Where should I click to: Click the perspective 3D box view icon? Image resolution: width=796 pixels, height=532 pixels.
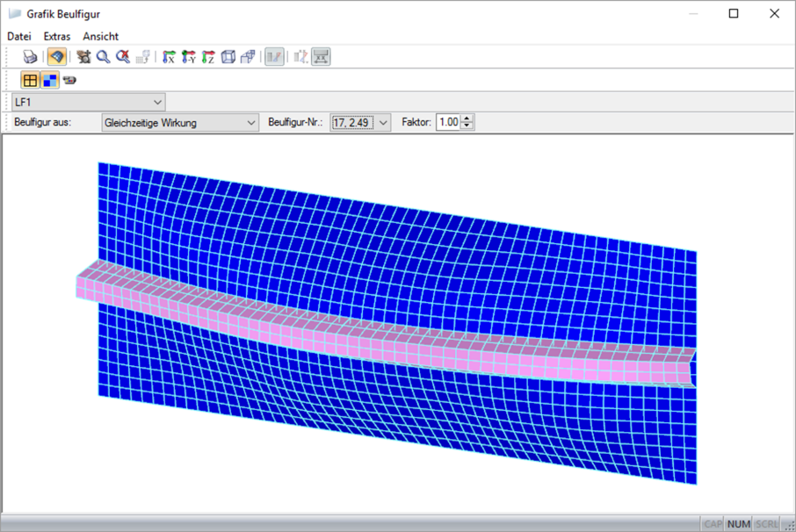coord(249,57)
